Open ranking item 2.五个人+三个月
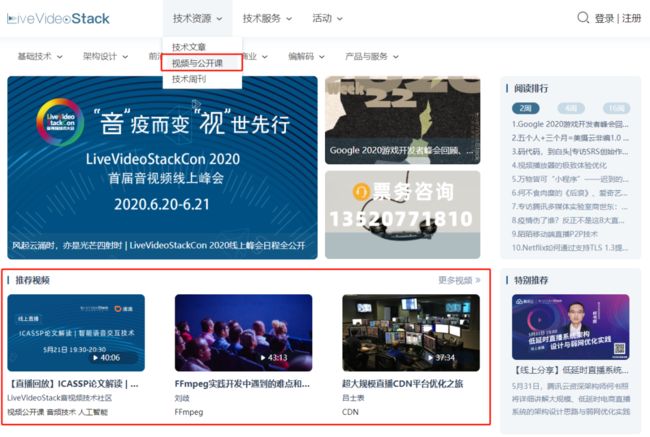Image resolution: width=650 pixels, height=437 pixels. (x=570, y=138)
